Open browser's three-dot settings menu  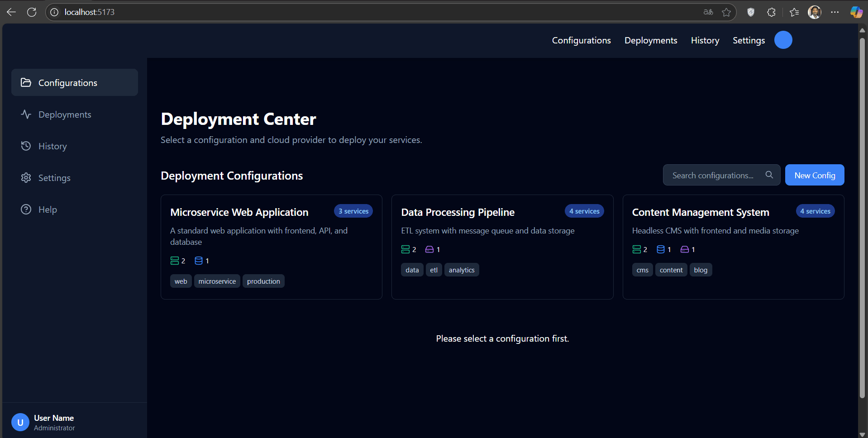835,12
